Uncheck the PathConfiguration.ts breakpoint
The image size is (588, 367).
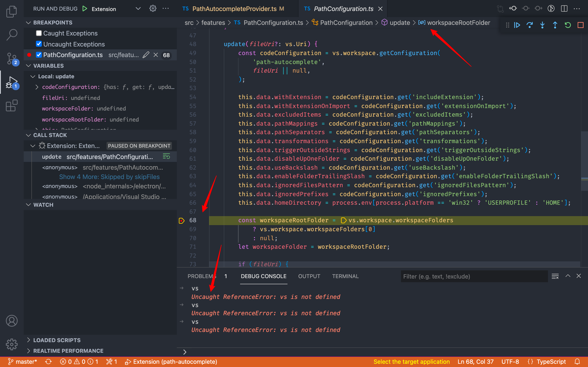39,55
